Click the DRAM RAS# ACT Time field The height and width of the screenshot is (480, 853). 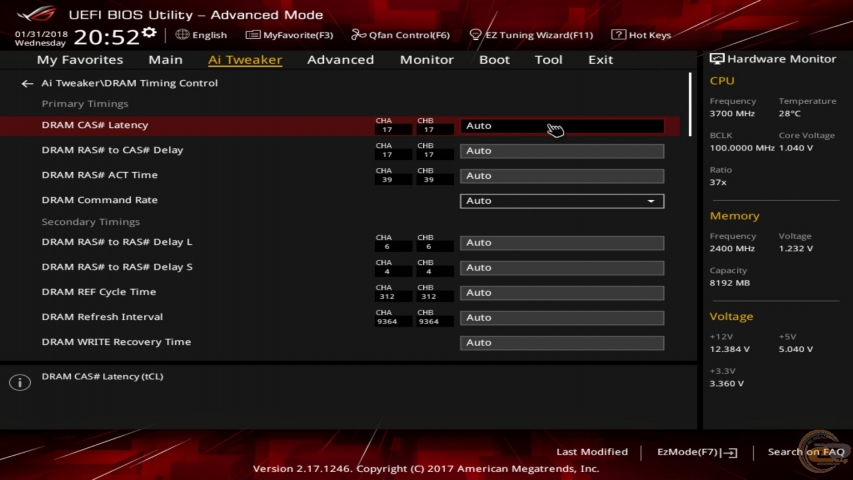[x=562, y=176]
